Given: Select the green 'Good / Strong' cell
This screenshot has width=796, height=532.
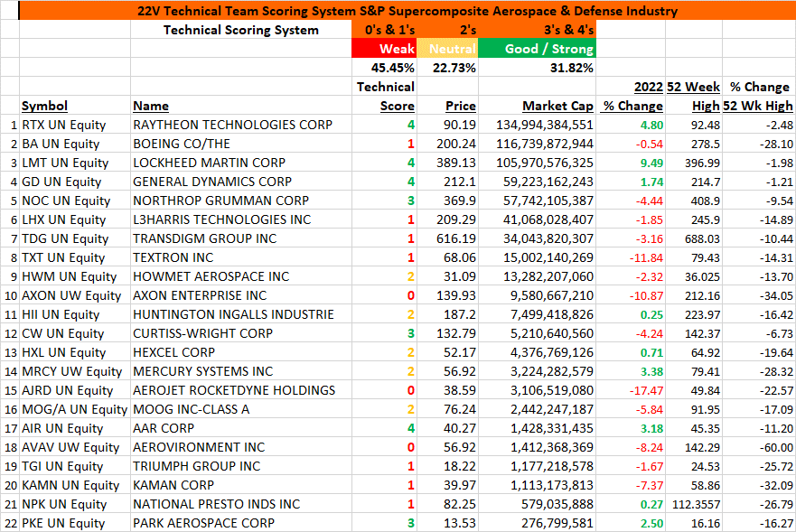Looking at the screenshot, I should coord(537,49).
